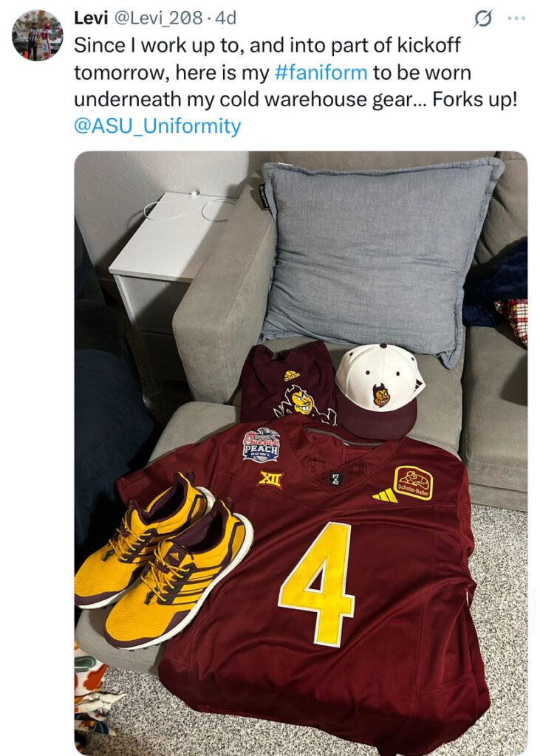Click the yellow adidas logo on jersey
The width and height of the screenshot is (540, 756).
385,495
